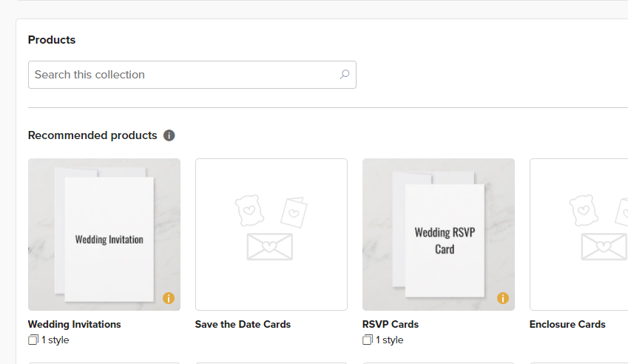
Task: Click orange info badge on Wedding Invitation
Action: 169,298
